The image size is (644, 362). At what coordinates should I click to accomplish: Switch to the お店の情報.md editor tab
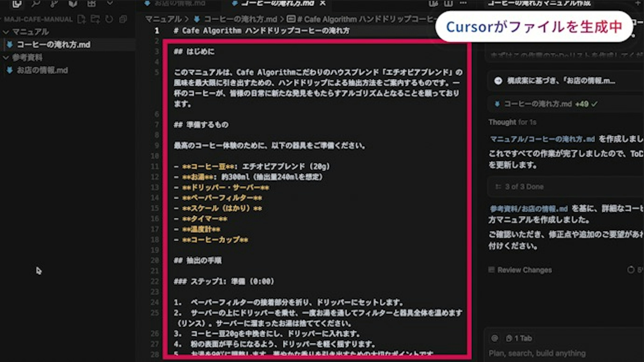179,3
